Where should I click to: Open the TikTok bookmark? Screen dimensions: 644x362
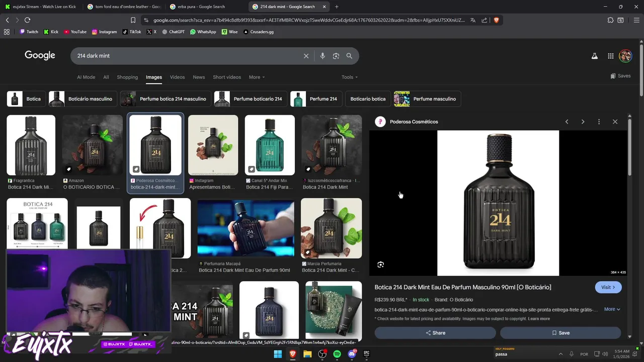click(132, 32)
